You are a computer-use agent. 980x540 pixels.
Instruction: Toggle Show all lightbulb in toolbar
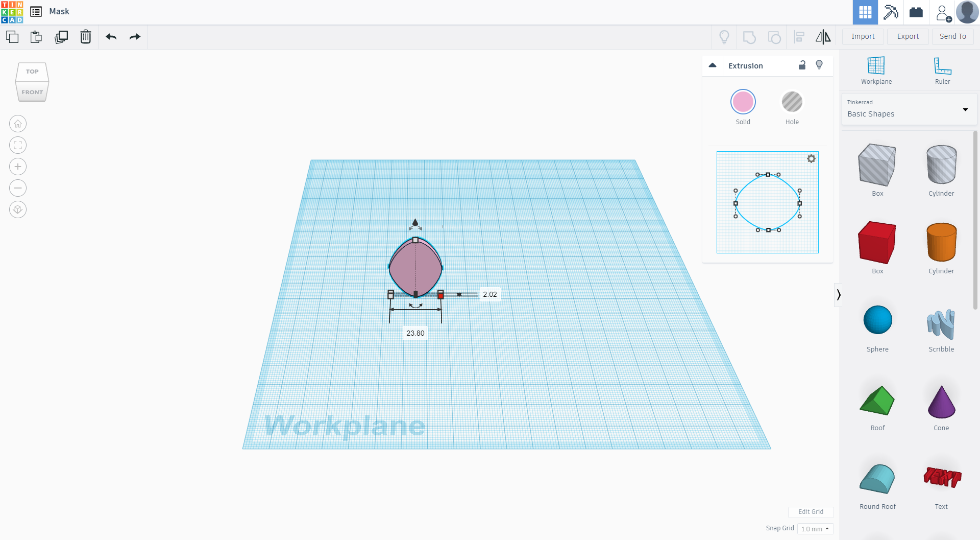tap(724, 37)
